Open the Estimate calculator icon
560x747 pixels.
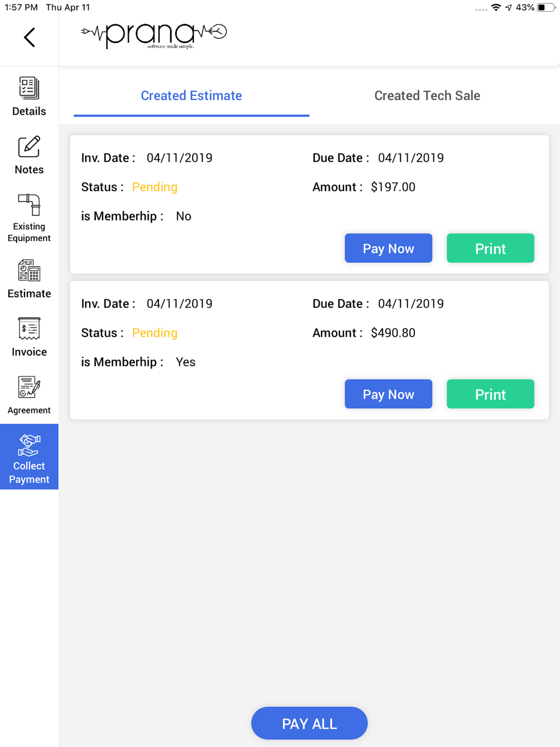[29, 271]
